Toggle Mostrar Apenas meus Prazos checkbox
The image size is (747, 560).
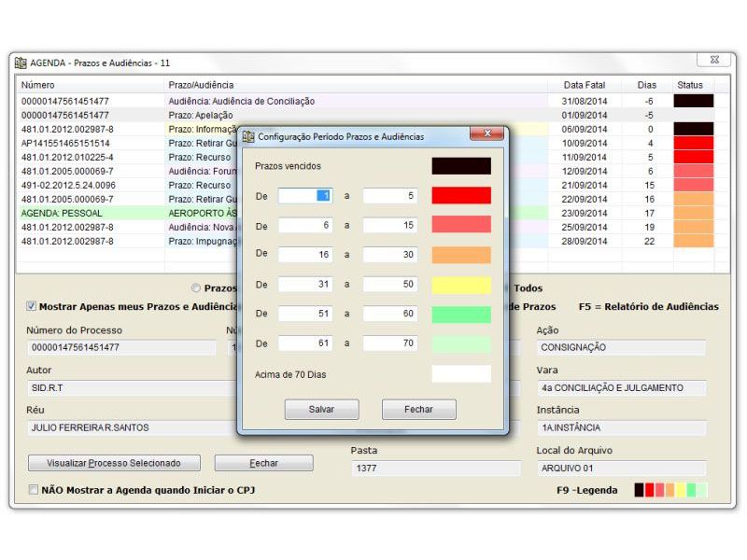[x=32, y=306]
